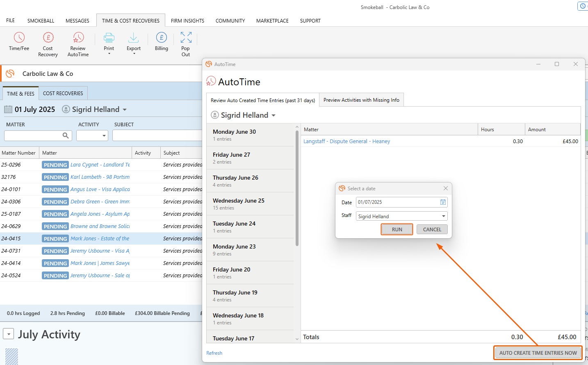The image size is (588, 365).
Task: Select Friday June 27 in date list
Action: tap(250, 158)
